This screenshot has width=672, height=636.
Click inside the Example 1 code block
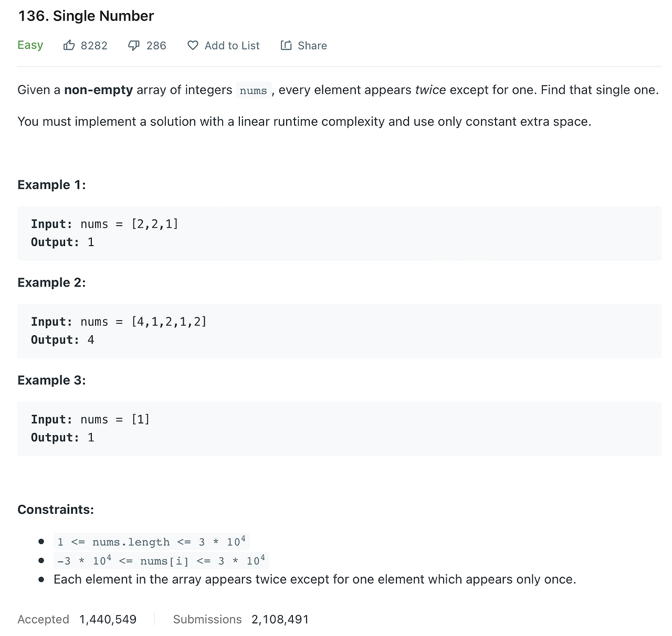[339, 233]
